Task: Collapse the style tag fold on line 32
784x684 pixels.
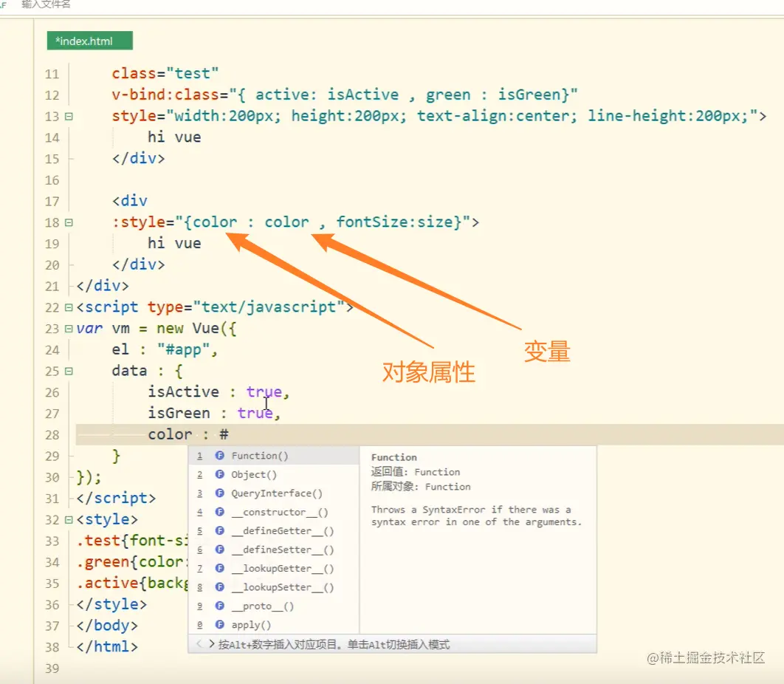Action: [x=69, y=520]
